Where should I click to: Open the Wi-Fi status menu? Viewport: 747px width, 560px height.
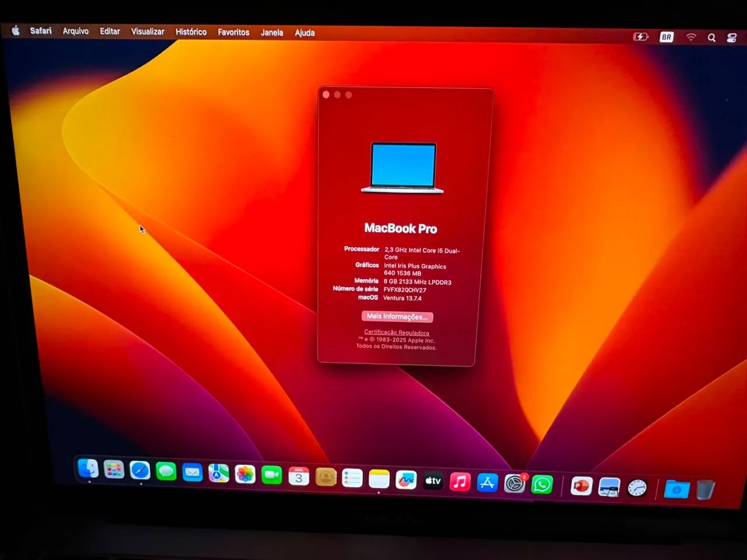click(x=691, y=37)
